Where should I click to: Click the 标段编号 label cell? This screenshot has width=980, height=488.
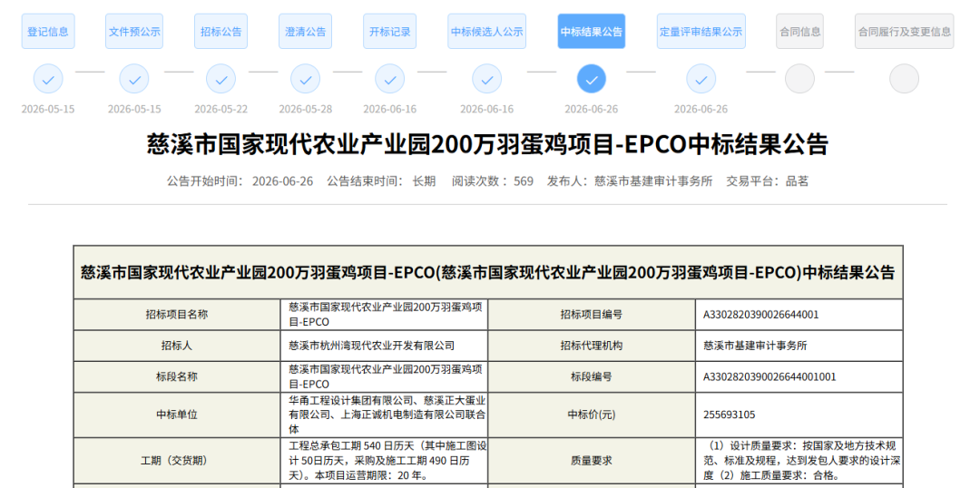coord(592,376)
